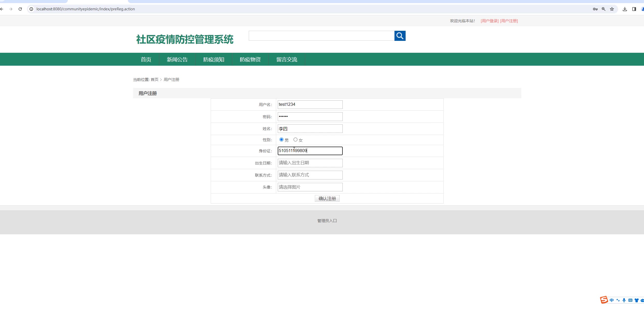Select the 男 gender radio button
644x331 pixels.
pyautogui.click(x=281, y=140)
